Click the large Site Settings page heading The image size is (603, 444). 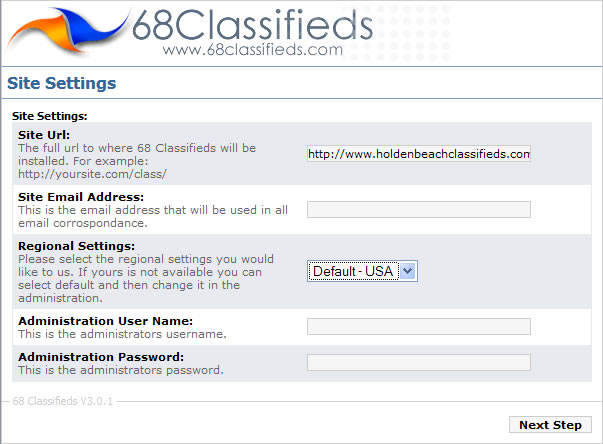pyautogui.click(x=62, y=83)
